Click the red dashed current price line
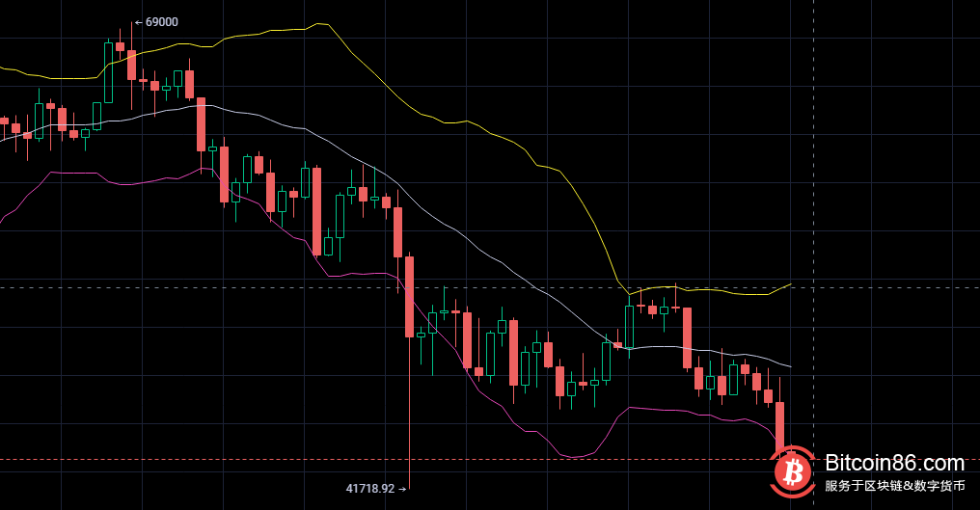Viewport: 980px width, 510px height. coord(386,460)
